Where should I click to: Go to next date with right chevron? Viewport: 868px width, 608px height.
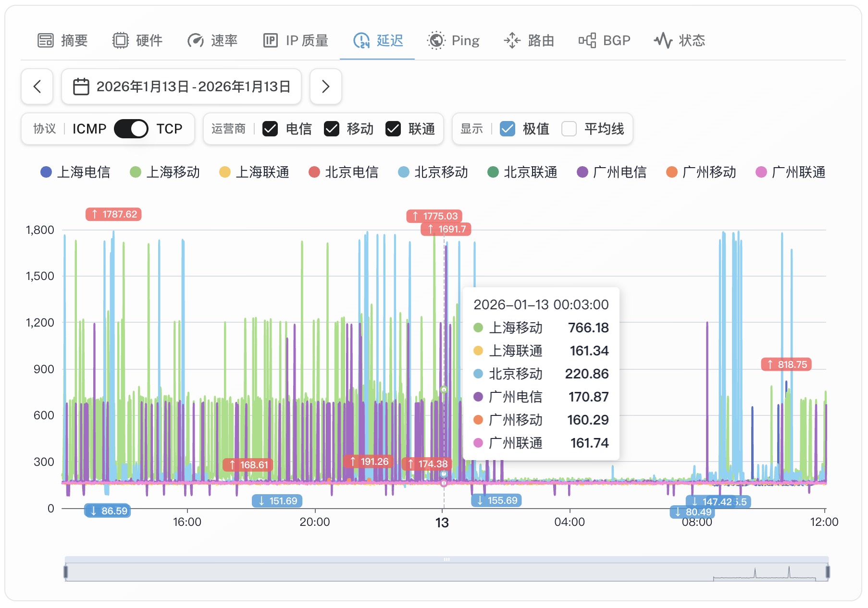326,86
